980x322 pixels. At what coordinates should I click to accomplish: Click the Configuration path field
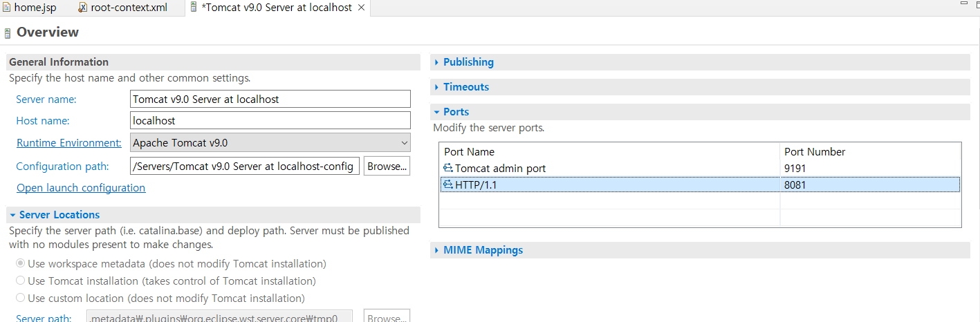[x=245, y=166]
